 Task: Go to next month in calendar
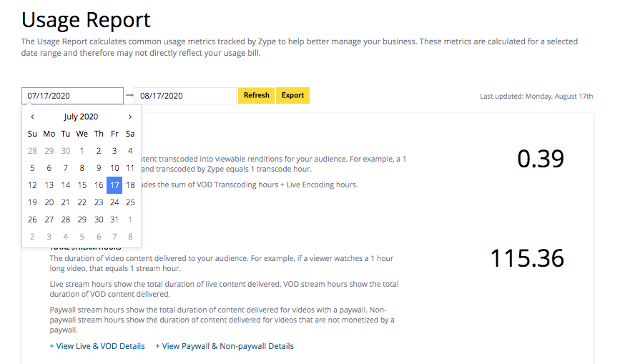pyautogui.click(x=130, y=117)
